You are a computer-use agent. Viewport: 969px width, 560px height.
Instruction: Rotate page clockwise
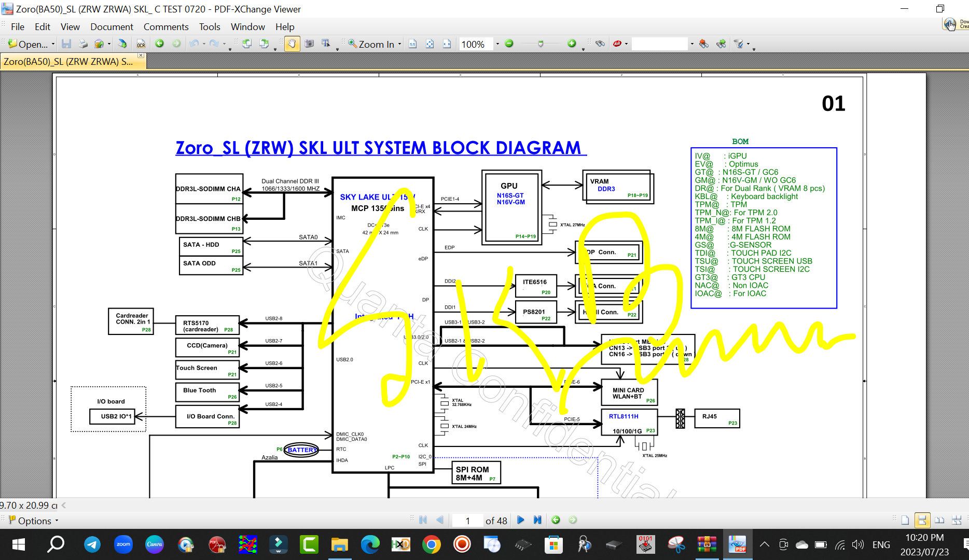(x=265, y=44)
